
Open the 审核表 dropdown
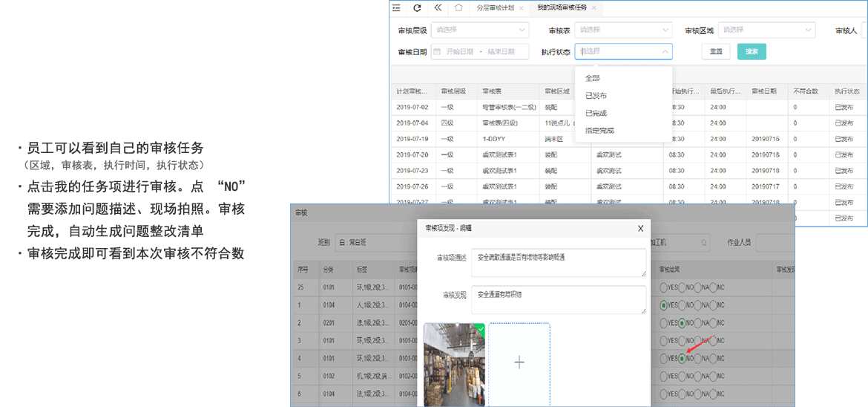(625, 30)
